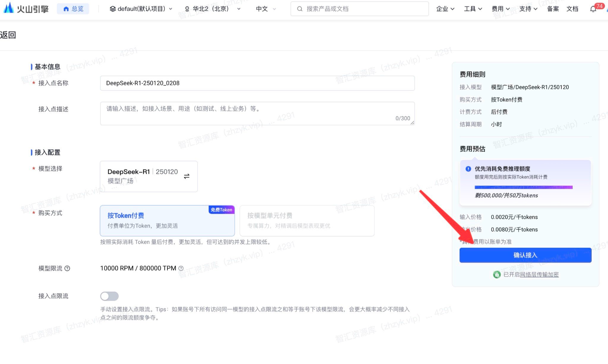
Task: Edit the 接入点名称 field
Action: [x=257, y=83]
